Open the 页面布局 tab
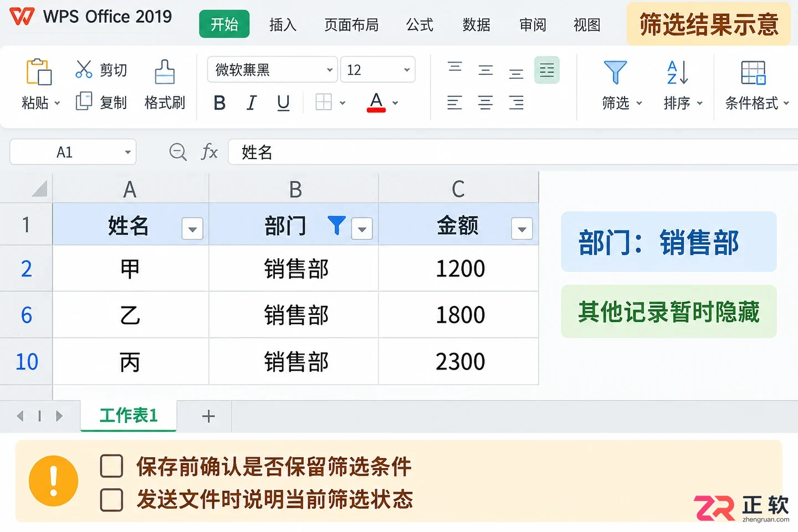Screen dimensions: 798x532 pos(351,25)
